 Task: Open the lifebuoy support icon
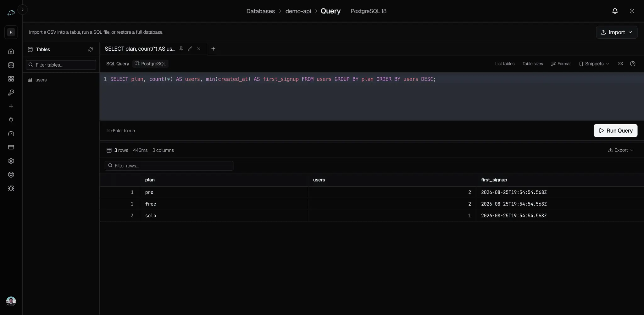[x=11, y=175]
